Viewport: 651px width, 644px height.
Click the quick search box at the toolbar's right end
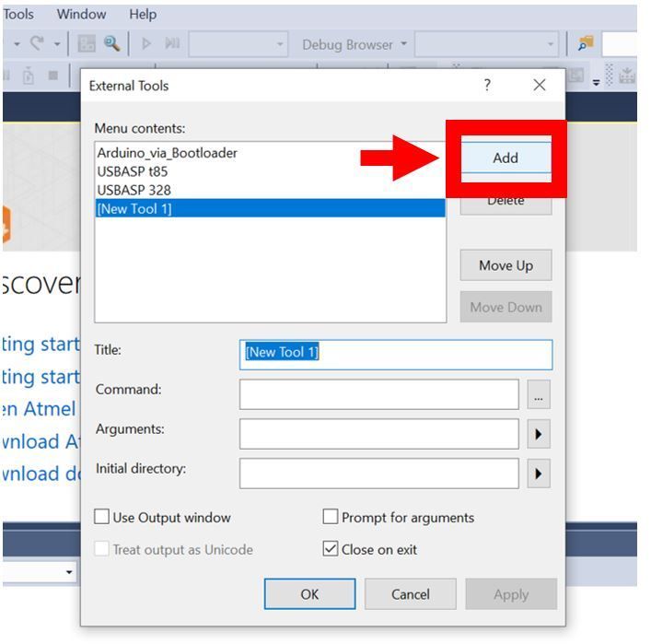tap(620, 43)
